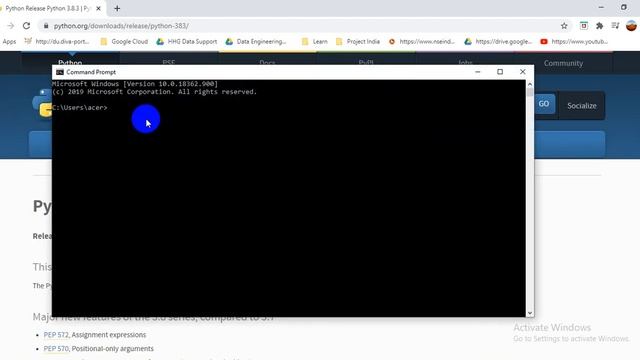Click the Microsoft Corporation copyright line

coord(155,92)
